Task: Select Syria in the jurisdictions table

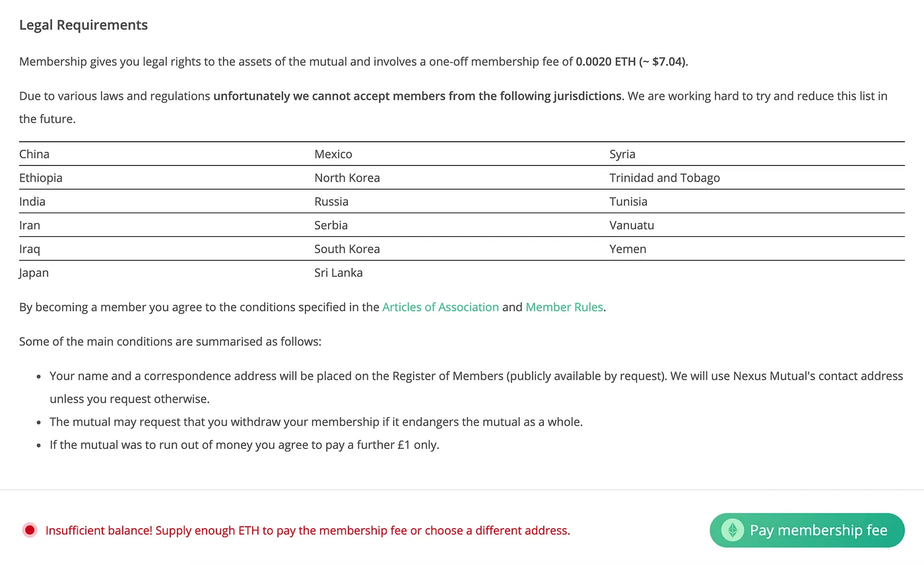Action: pos(622,154)
